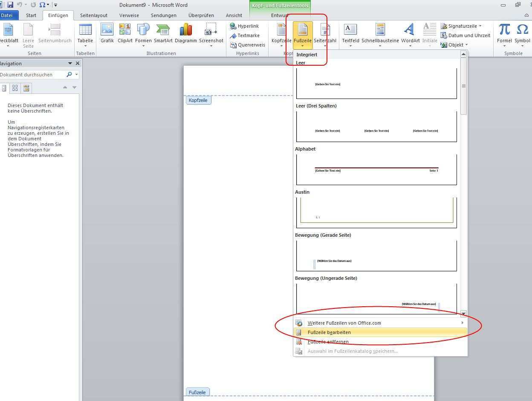Screen dimensions: 532x401
Task: Switch to the Seitenlayout tab
Action: click(94, 15)
